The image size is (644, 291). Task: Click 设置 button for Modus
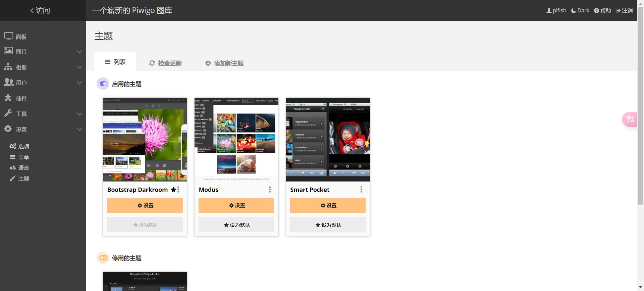236,205
